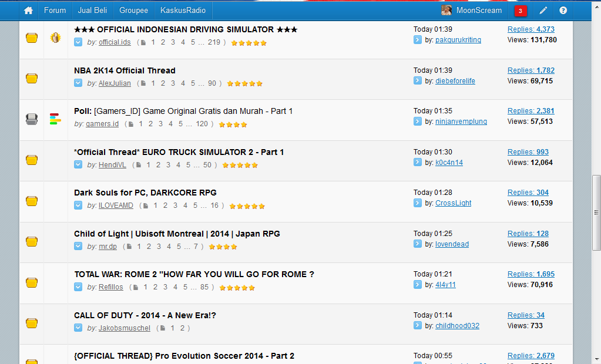Image resolution: width=601 pixels, height=364 pixels.
Task: Jump to last post arrow by pakgurukriting
Action: 418,39
